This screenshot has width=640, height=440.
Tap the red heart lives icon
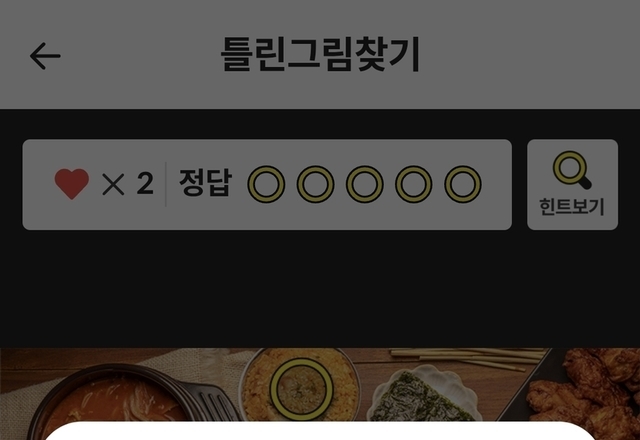click(72, 184)
